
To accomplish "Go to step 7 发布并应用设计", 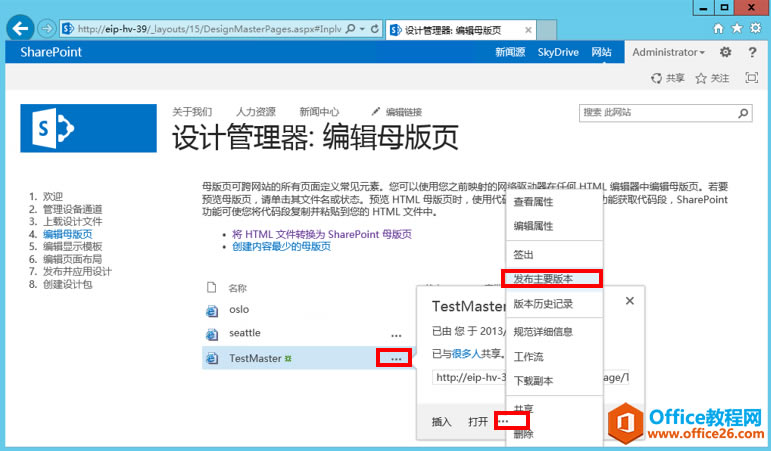I will (77, 271).
